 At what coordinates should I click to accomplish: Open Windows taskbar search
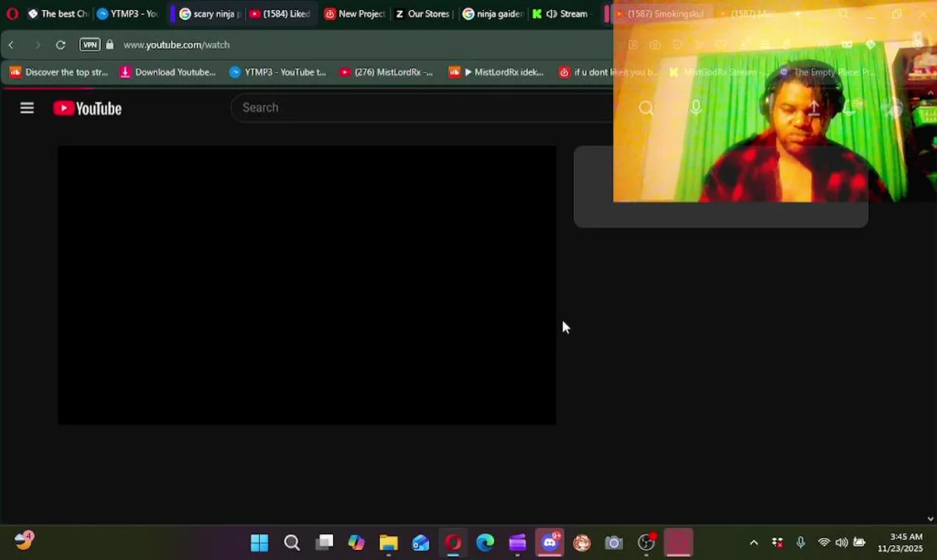click(292, 543)
